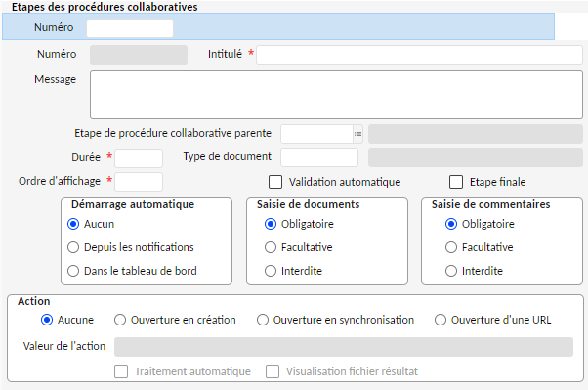Toggle the Visualisation fichier résultat checkbox
Viewport: 588px width, 390px height.
pyautogui.click(x=273, y=371)
